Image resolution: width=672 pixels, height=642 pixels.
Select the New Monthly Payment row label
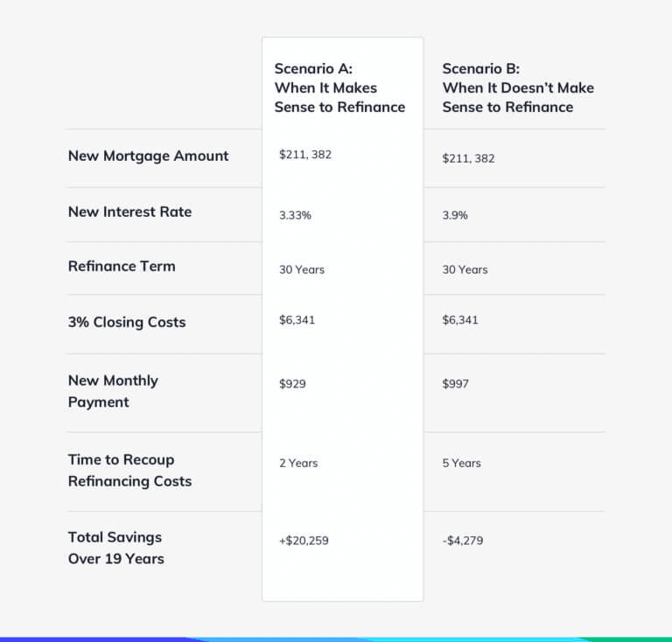pos(113,391)
